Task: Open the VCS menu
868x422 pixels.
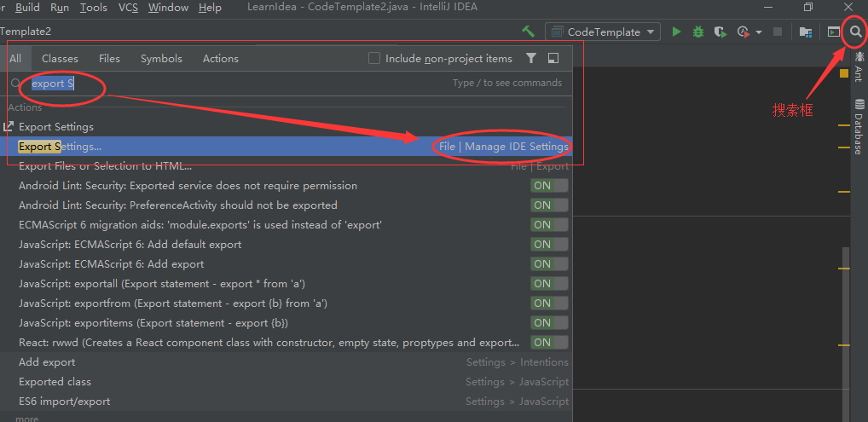Action: pos(129,8)
